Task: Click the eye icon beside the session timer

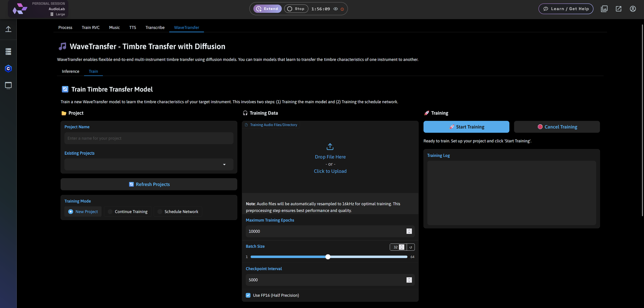Action: [336, 9]
